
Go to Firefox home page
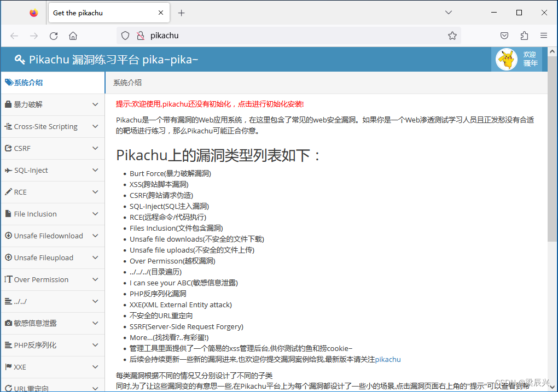click(73, 36)
